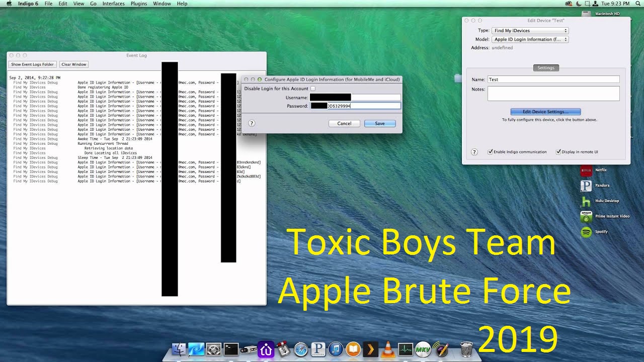Launch MakeMKV from the dock

click(x=423, y=349)
